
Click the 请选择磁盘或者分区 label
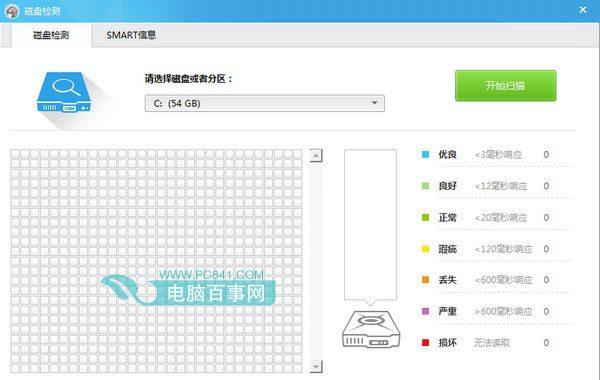(188, 79)
